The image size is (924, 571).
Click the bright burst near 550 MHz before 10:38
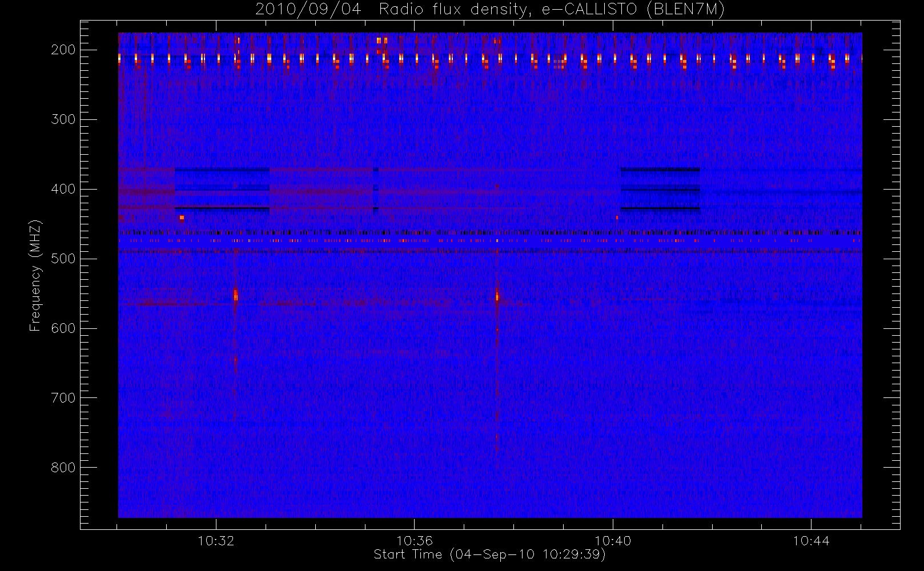(497, 296)
